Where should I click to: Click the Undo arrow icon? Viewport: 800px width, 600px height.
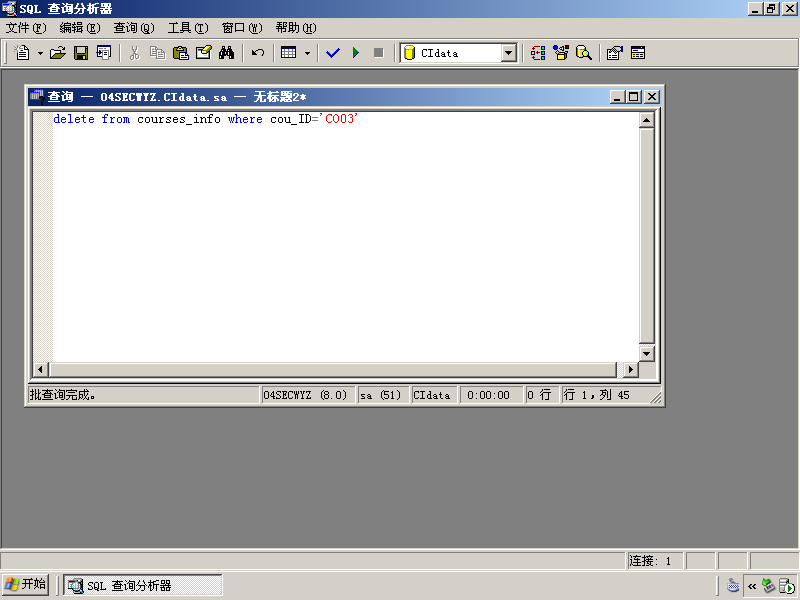258,53
